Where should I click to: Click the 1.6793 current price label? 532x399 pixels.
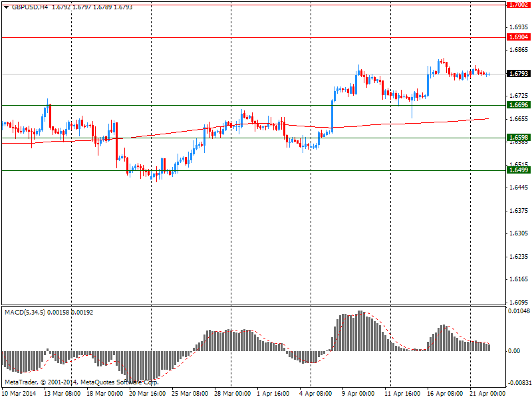[x=519, y=74]
